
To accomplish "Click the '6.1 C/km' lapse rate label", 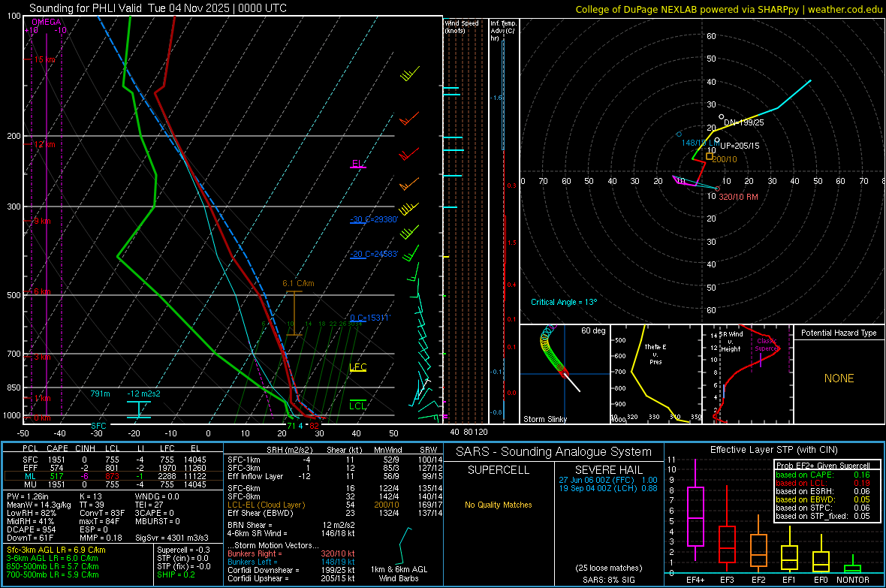I will pyautogui.click(x=298, y=283).
